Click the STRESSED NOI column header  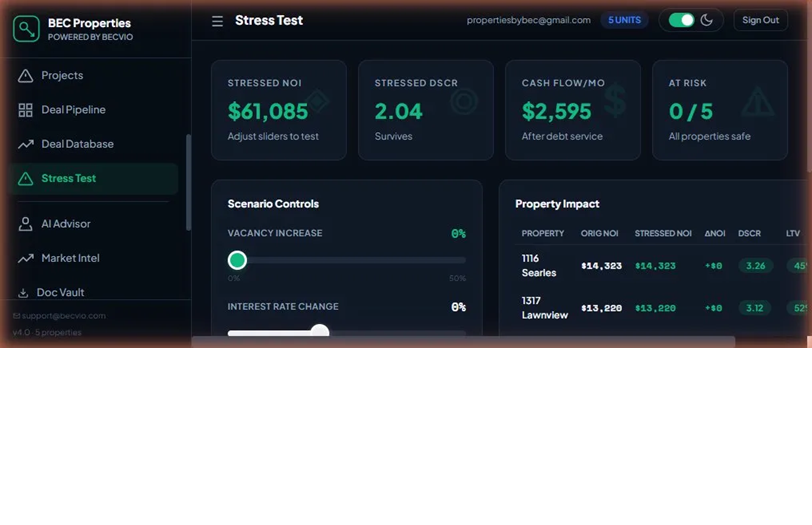[663, 234]
